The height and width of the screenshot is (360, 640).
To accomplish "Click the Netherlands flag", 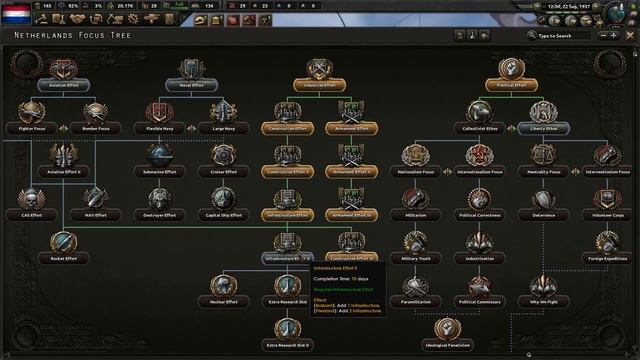I will pos(16,13).
